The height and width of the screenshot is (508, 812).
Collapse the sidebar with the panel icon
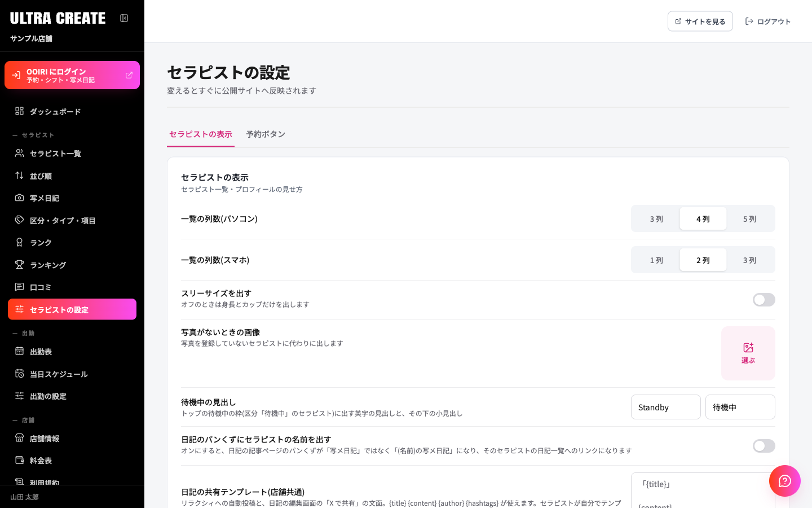click(x=124, y=18)
